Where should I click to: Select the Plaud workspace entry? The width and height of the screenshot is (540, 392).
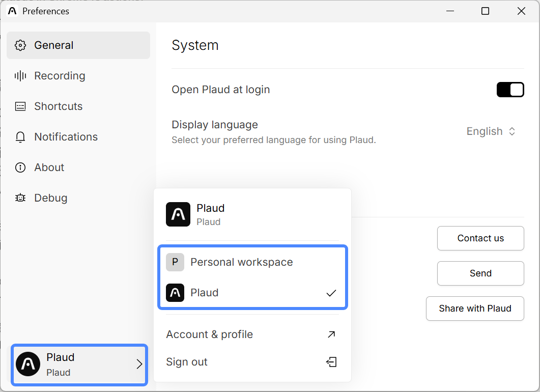252,293
